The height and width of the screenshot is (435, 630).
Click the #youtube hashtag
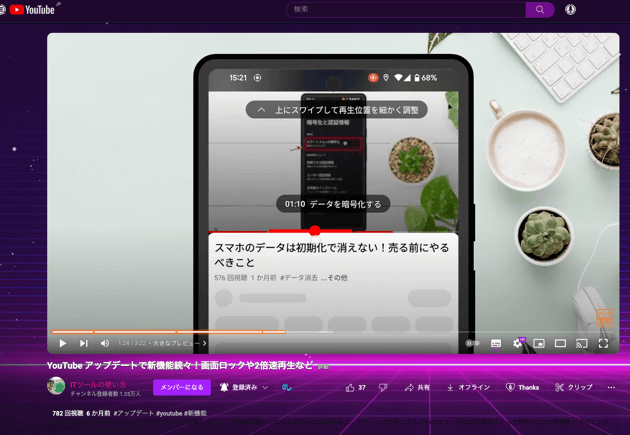click(x=169, y=413)
